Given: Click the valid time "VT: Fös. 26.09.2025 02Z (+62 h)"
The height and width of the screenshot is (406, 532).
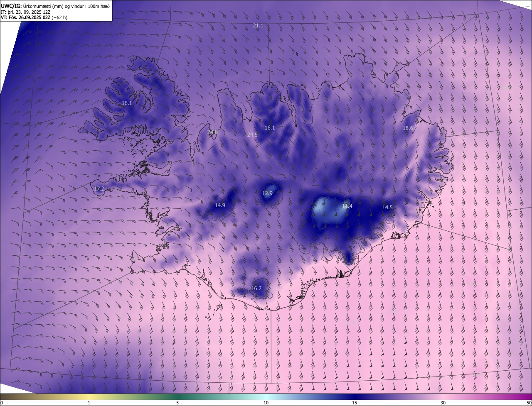Looking at the screenshot, I should pyautogui.click(x=34, y=17).
